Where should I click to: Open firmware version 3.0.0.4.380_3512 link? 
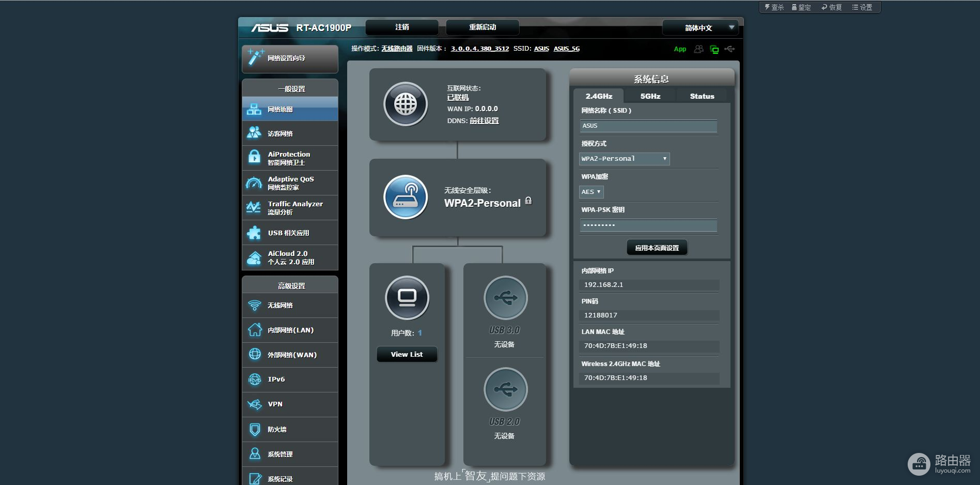480,49
